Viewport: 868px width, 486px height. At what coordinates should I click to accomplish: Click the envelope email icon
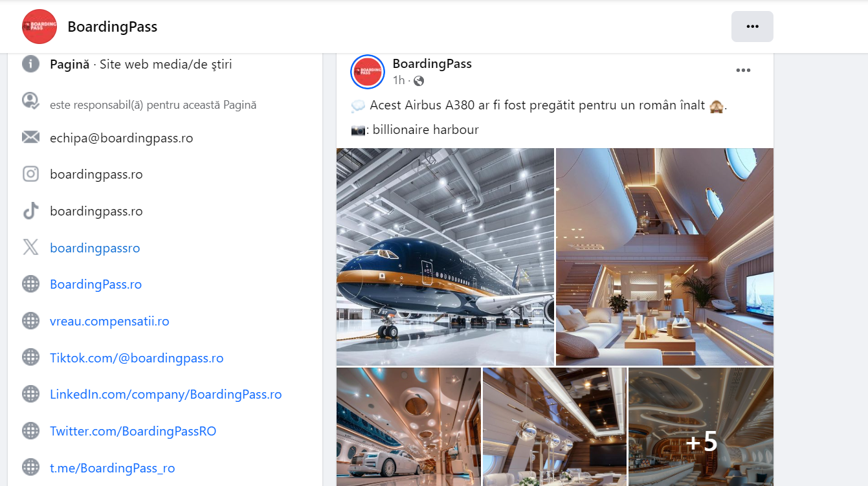coord(30,138)
